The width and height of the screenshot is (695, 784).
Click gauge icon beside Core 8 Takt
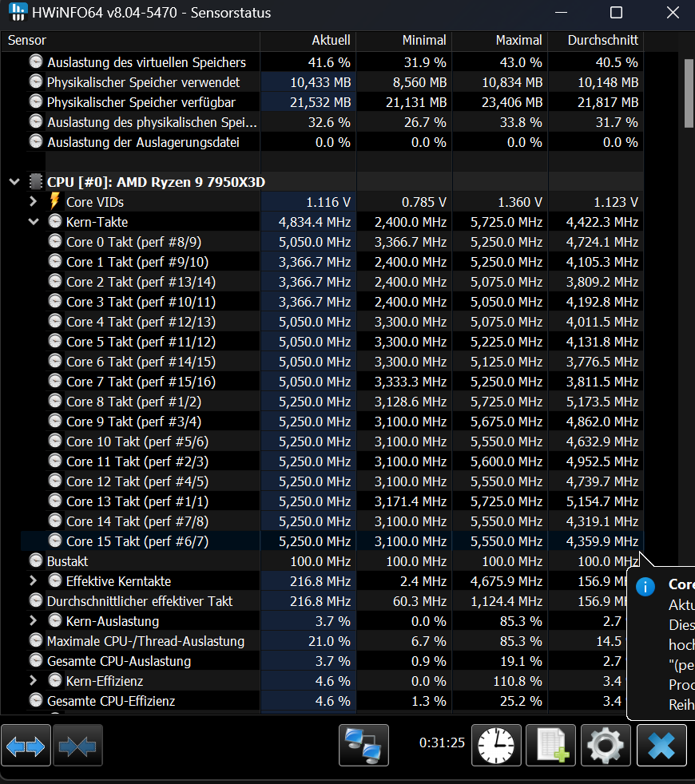tap(54, 401)
